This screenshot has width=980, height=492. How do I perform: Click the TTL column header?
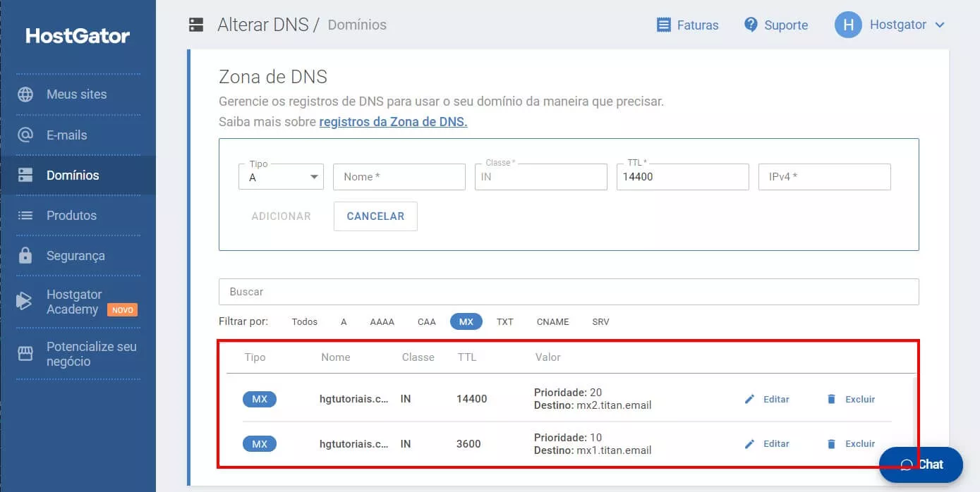[x=466, y=357]
